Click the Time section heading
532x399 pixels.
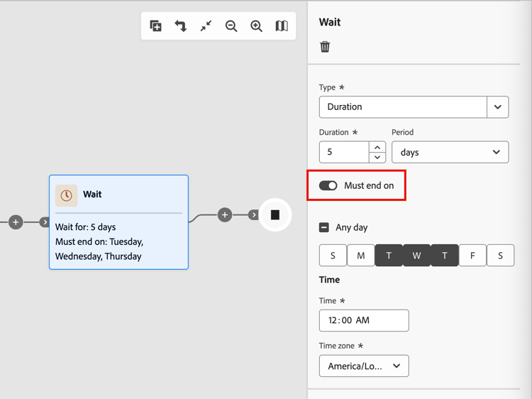pos(329,280)
